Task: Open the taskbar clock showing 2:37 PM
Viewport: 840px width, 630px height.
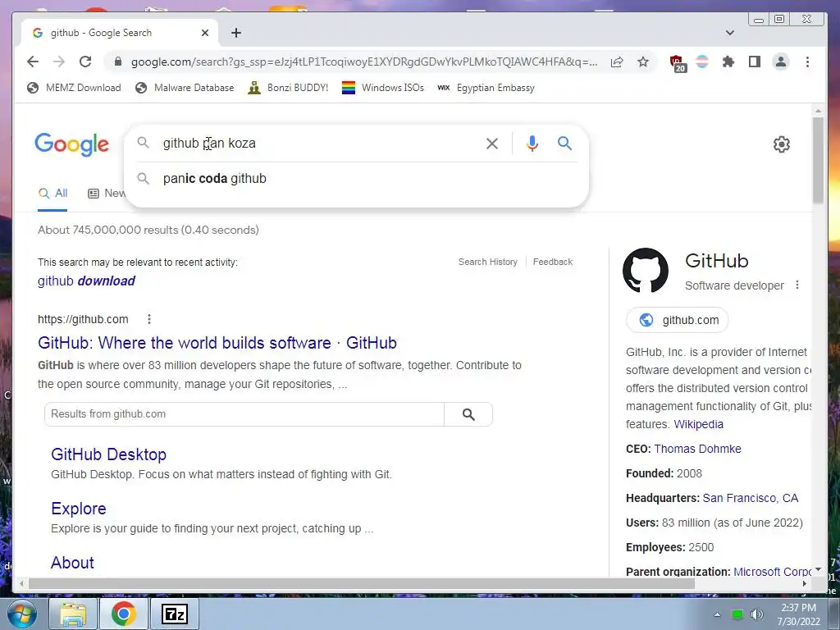Action: [798, 614]
